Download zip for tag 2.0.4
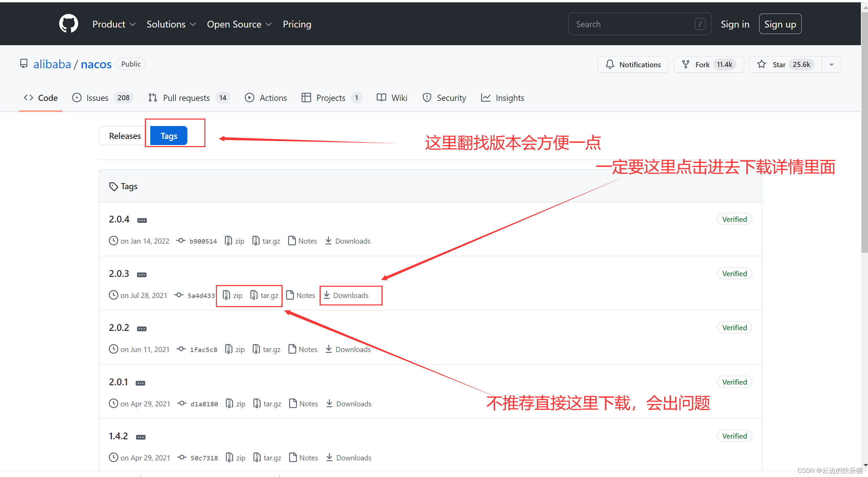This screenshot has width=868, height=477. [235, 241]
